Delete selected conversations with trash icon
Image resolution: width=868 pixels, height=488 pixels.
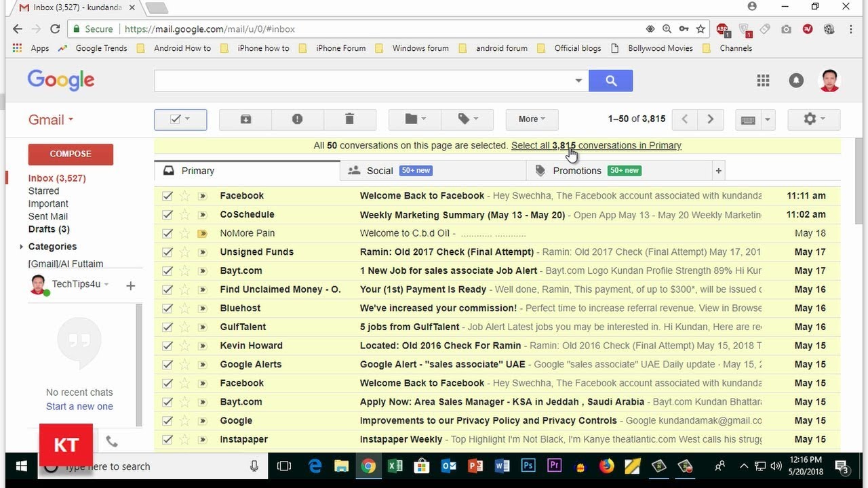point(350,119)
